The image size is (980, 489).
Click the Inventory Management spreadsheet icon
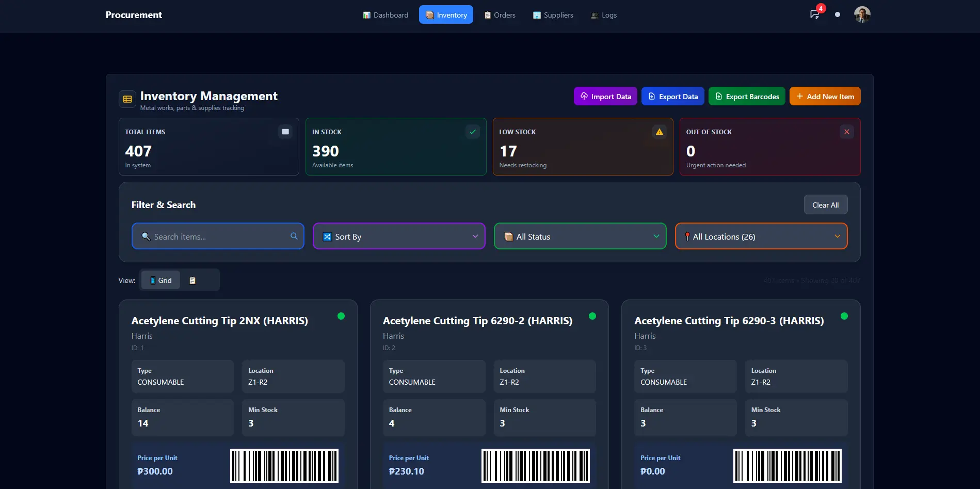click(127, 99)
